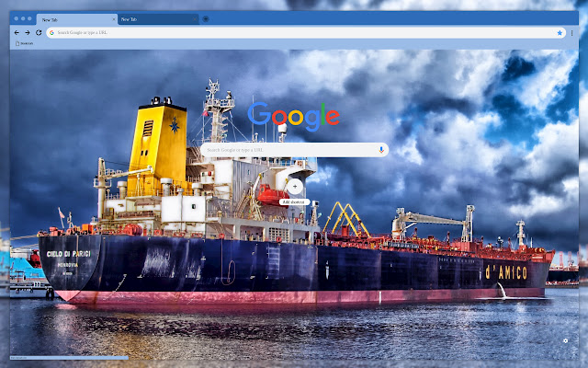Screen dimensions: 588x368
Task: Go forward with the forward arrow
Action: (x=28, y=33)
